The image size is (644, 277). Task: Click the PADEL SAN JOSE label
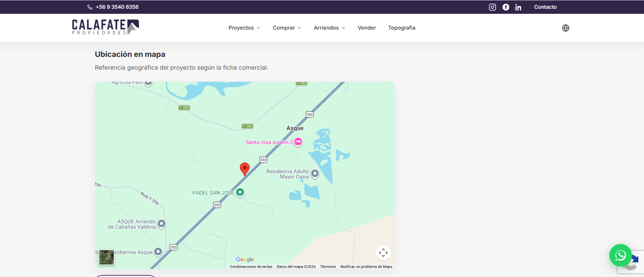[213, 193]
